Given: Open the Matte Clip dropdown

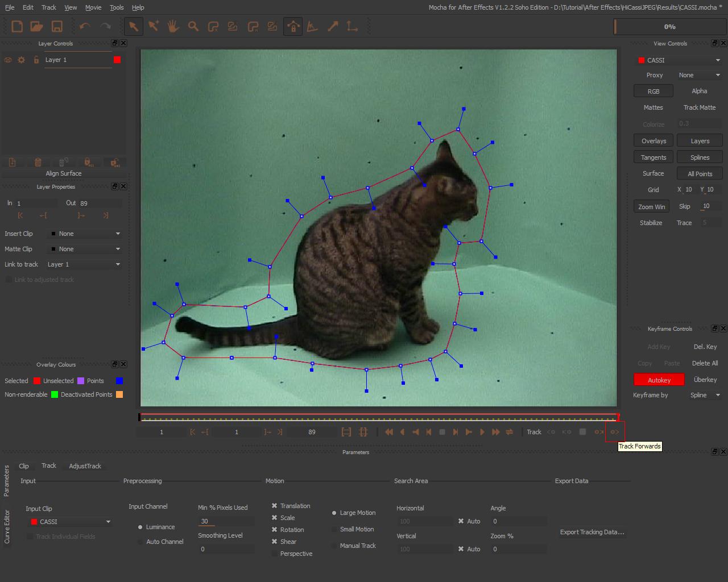Looking at the screenshot, I should tap(85, 249).
